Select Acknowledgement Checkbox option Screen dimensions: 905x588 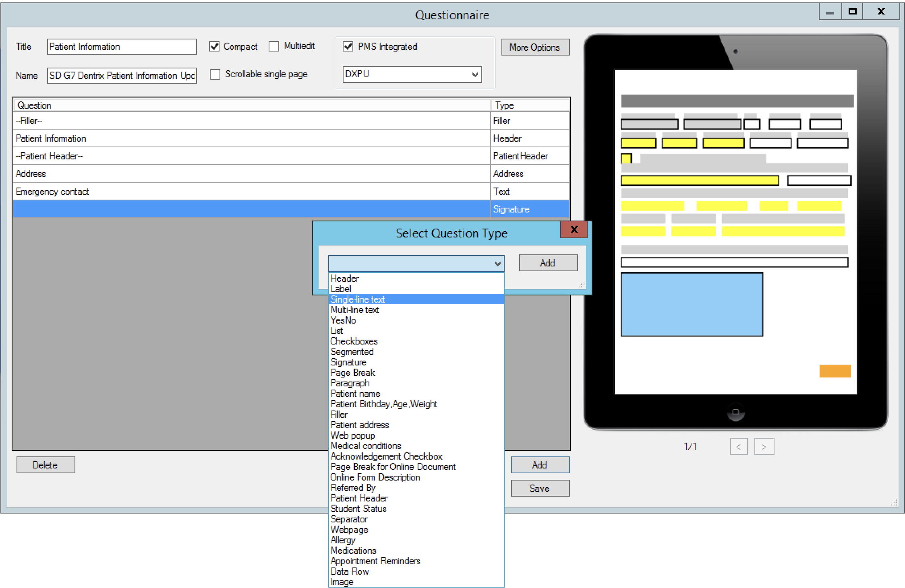click(x=416, y=456)
